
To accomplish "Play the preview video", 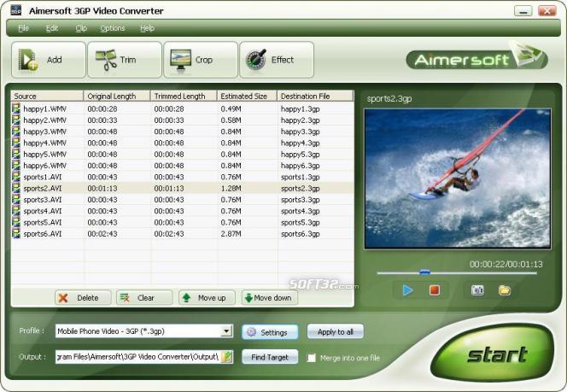I will click(x=407, y=290).
